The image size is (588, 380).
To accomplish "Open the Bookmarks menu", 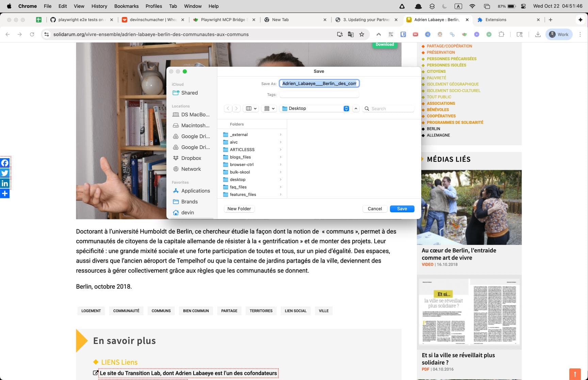I will [126, 6].
